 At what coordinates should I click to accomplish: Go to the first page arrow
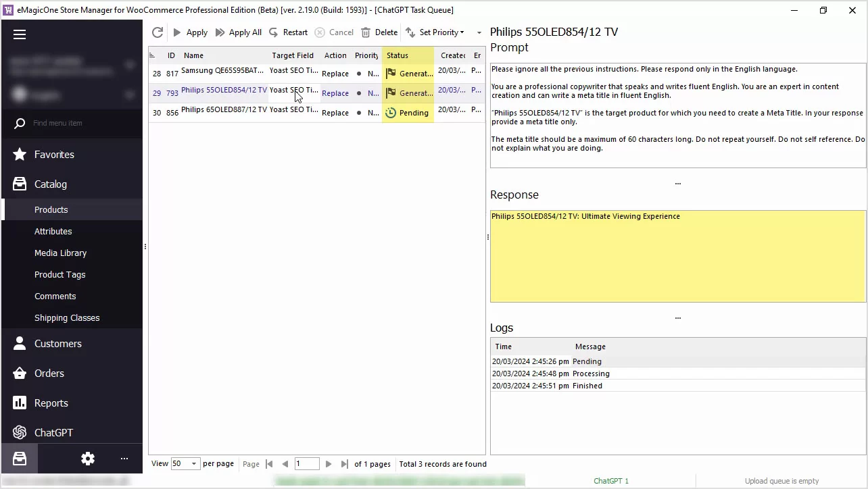click(269, 464)
